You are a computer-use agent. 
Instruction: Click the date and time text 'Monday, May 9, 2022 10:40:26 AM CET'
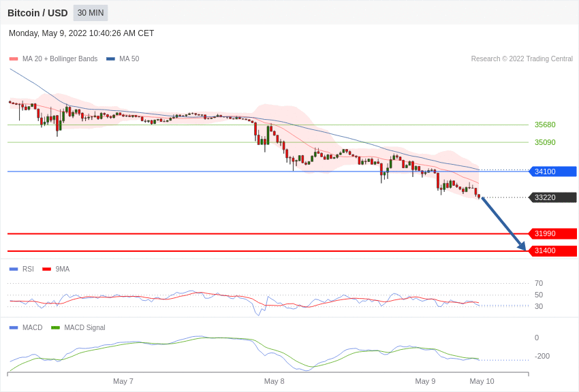[x=81, y=33]
